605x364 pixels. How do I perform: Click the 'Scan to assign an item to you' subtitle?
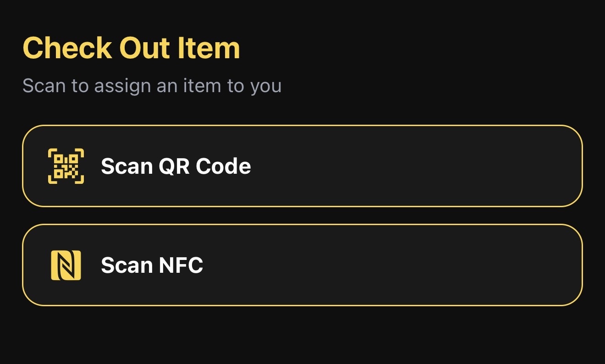point(152,85)
